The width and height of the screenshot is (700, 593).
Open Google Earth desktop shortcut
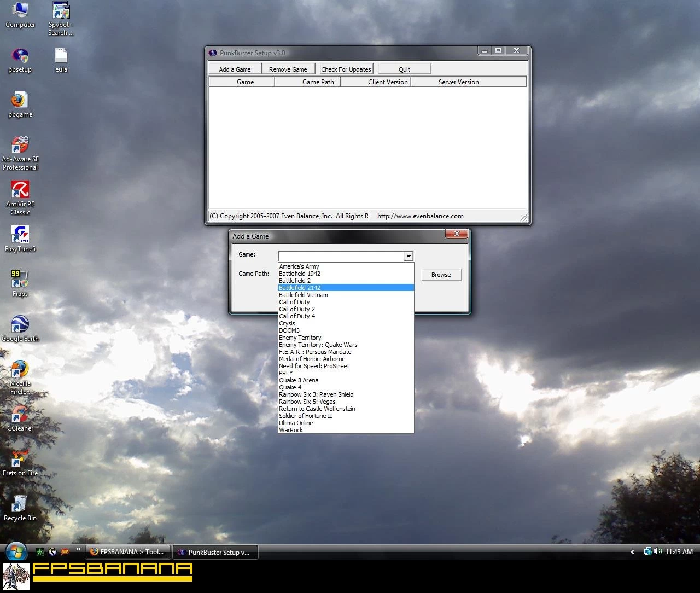point(20,329)
